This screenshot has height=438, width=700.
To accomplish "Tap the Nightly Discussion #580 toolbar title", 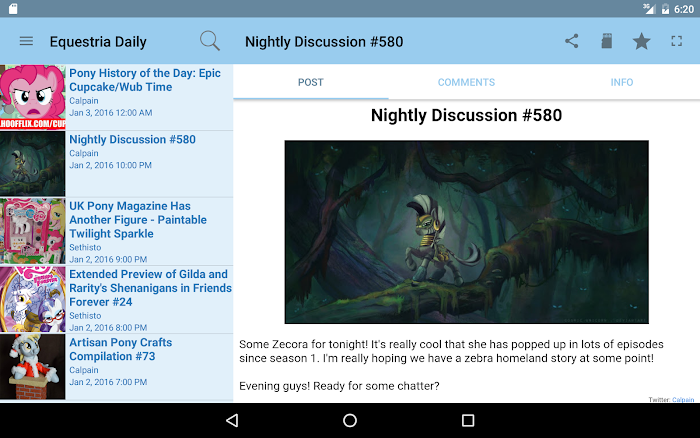I will click(324, 42).
